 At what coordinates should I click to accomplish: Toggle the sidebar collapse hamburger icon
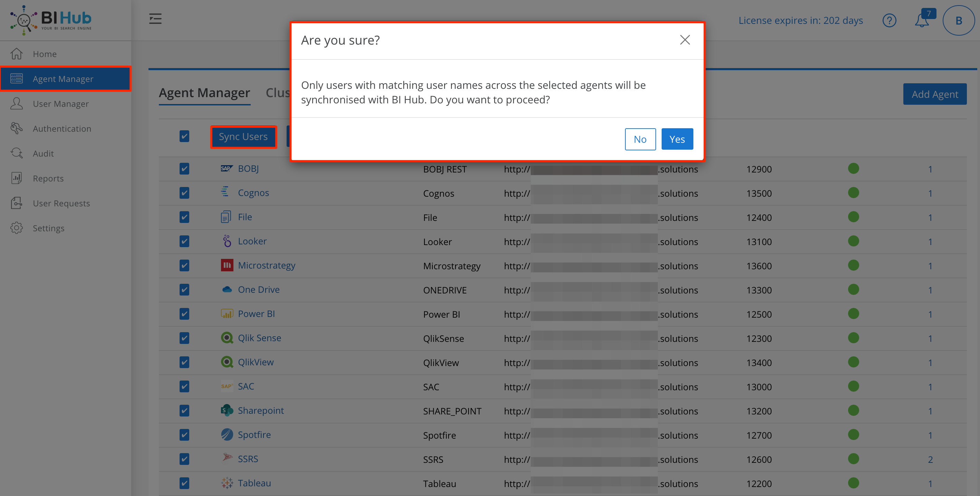pos(155,19)
